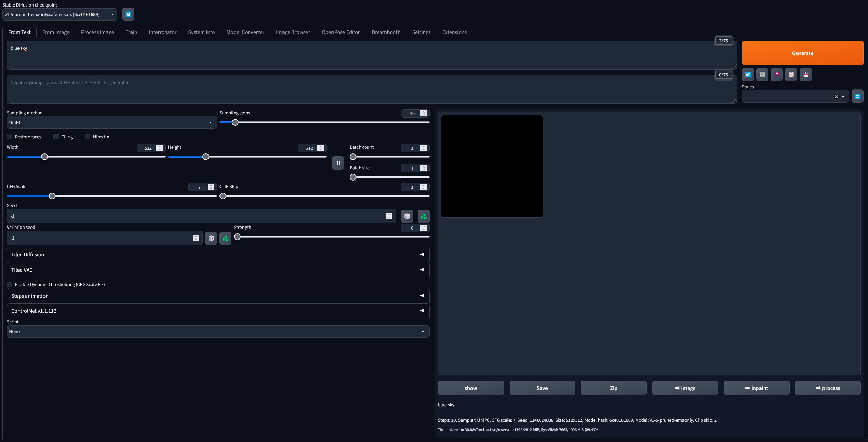Enable Dynamic Thresholding (CFG Scale Fix) checkbox
Viewport: 868px width, 442px height.
(x=10, y=284)
